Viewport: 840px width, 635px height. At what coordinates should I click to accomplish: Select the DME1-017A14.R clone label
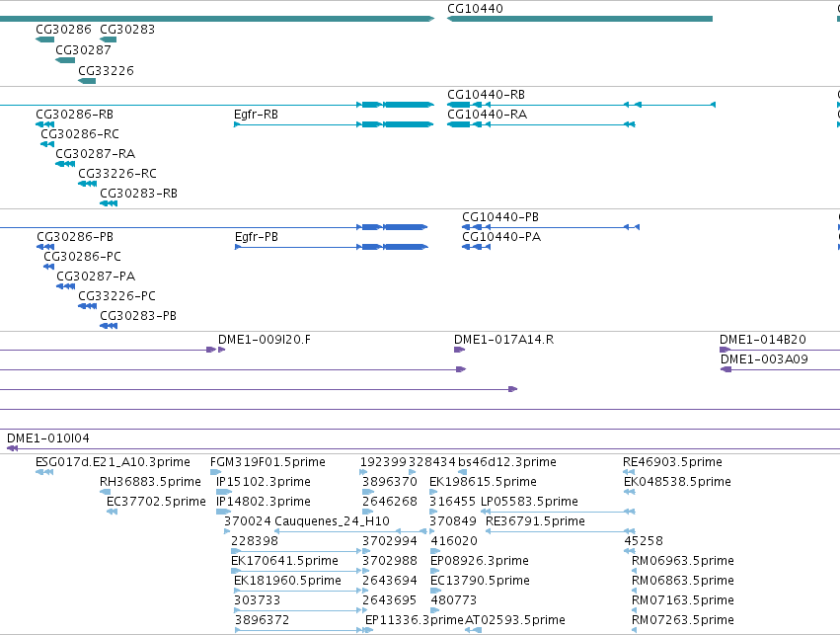pos(503,341)
